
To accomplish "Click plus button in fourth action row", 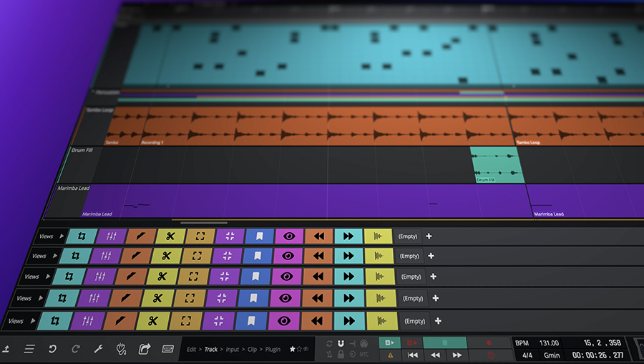I will pyautogui.click(x=435, y=298).
